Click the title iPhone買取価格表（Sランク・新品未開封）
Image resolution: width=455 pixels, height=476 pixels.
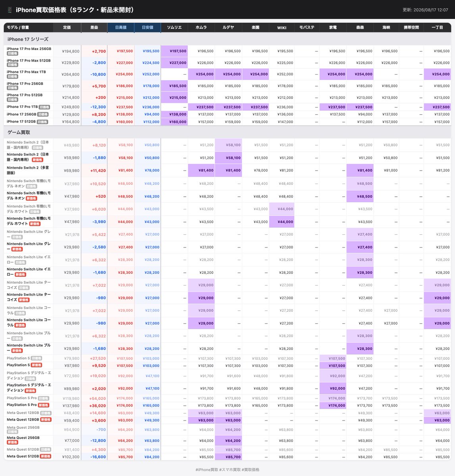[x=75, y=10]
